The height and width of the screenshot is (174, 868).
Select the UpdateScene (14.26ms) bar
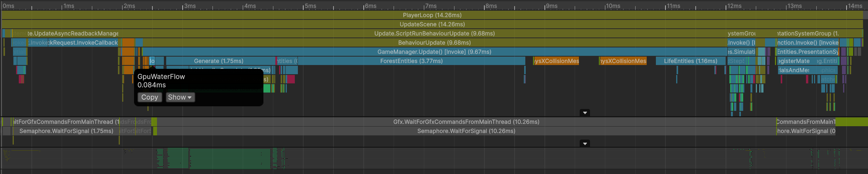432,24
